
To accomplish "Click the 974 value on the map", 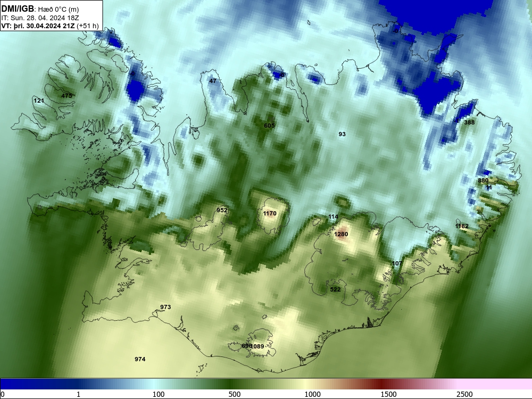I will (x=140, y=359).
